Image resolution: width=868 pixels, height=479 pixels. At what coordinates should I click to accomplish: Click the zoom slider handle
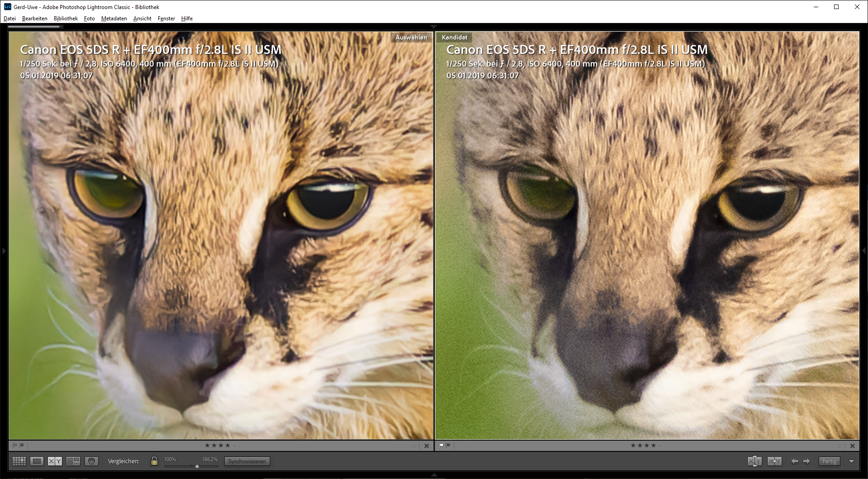[x=197, y=466]
